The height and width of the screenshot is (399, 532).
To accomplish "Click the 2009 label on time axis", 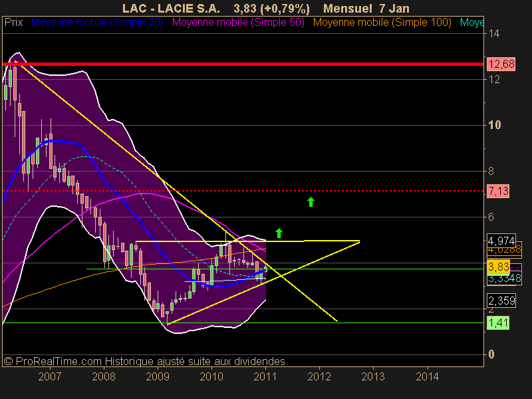I will [158, 376].
